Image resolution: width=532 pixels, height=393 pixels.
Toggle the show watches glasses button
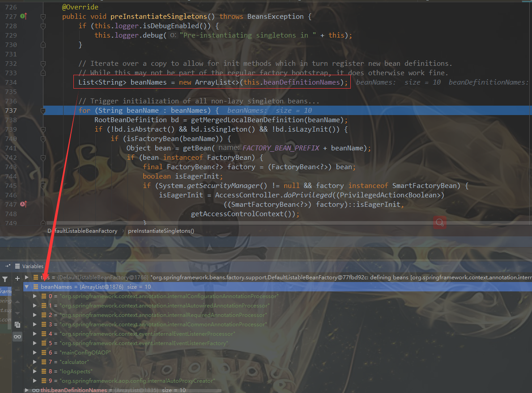point(17,337)
